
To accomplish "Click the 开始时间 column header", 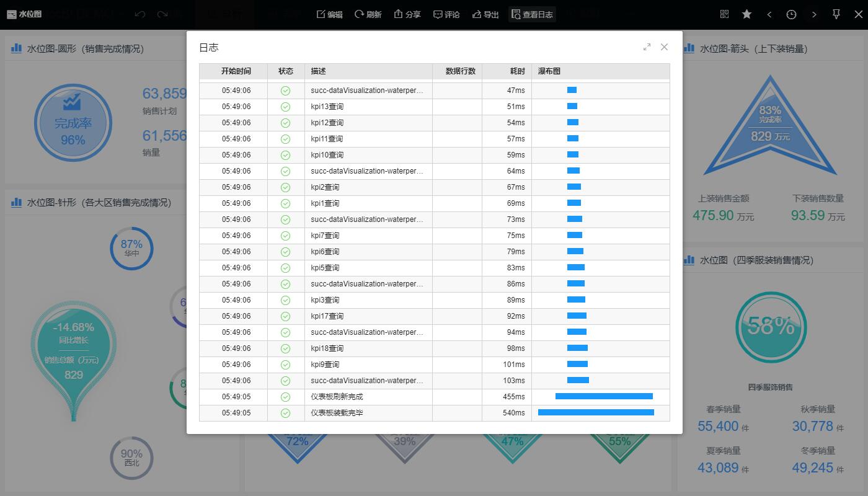I will (236, 71).
